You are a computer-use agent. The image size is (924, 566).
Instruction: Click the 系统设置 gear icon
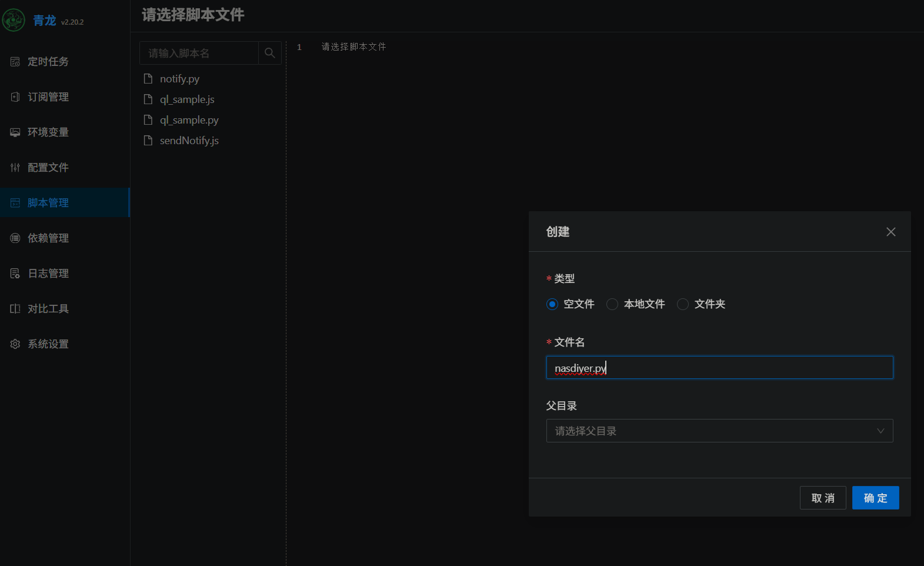coord(15,344)
